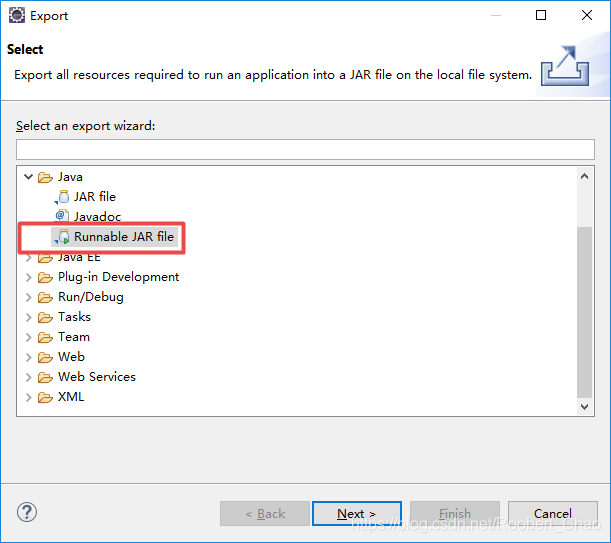The image size is (611, 543).
Task: Click the wizard list scrollbar thumb
Action: [584, 312]
